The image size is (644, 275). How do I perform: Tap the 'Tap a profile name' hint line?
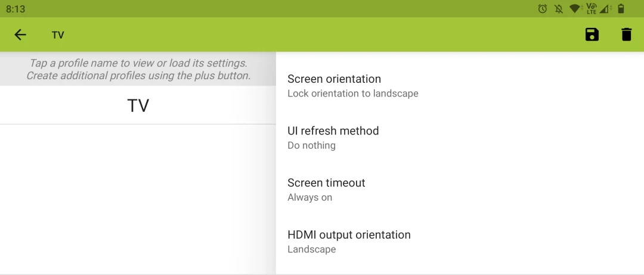coord(138,63)
